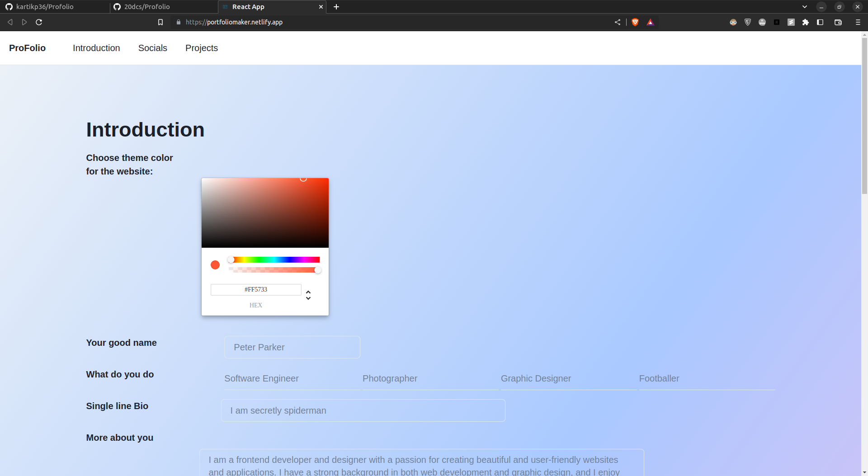Screen dimensions: 868x476
Task: Increase hex value with upper stepper arrow
Action: pos(308,292)
